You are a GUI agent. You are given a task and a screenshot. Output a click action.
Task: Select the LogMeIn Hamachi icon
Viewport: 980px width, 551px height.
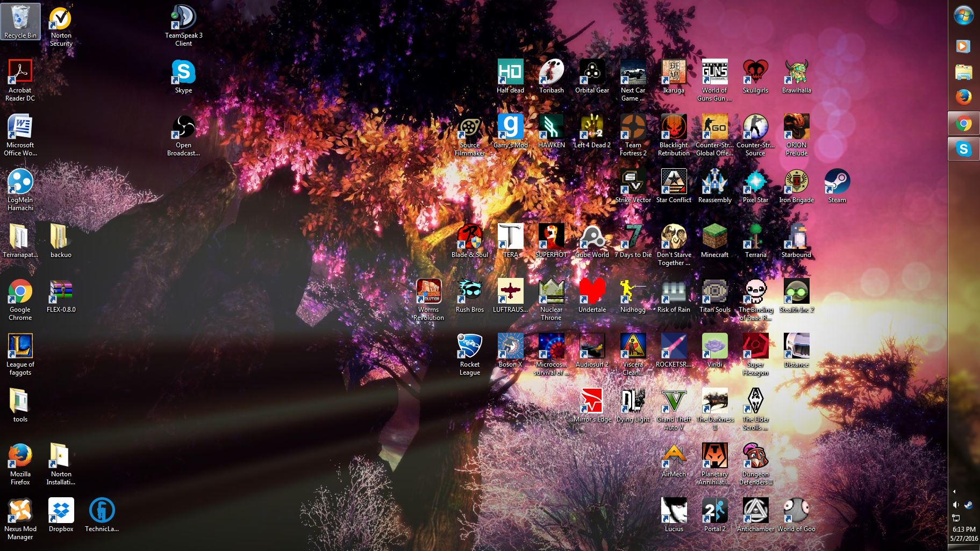(x=20, y=190)
